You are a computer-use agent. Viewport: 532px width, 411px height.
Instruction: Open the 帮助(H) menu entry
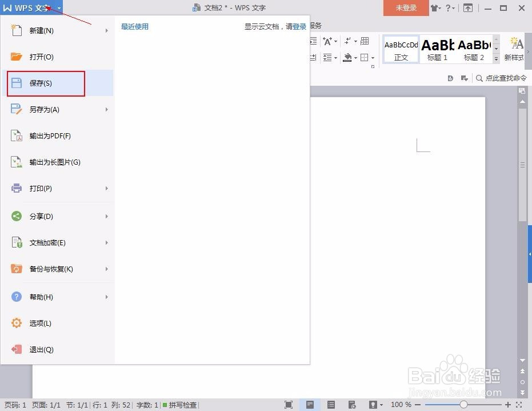pyautogui.click(x=57, y=297)
